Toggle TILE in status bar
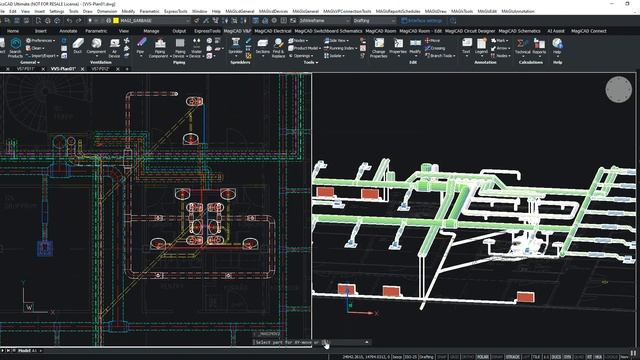Screen dimensions: 640x360 pos(536,357)
